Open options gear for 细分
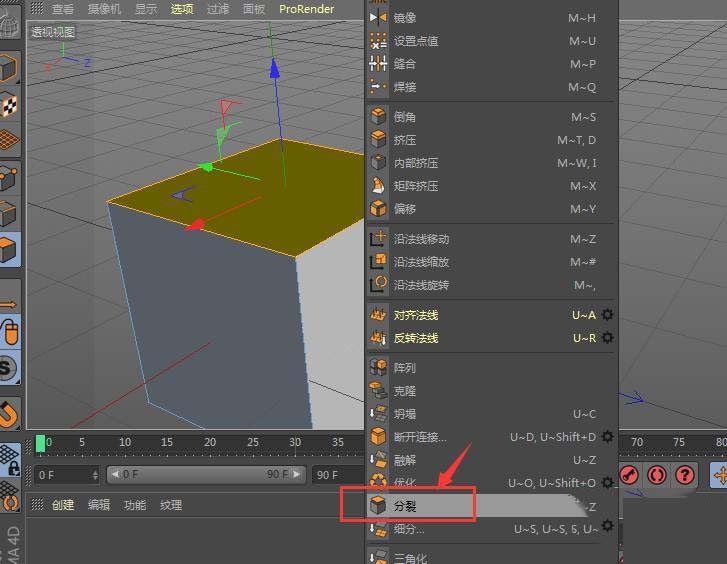The width and height of the screenshot is (727, 564). (x=607, y=526)
